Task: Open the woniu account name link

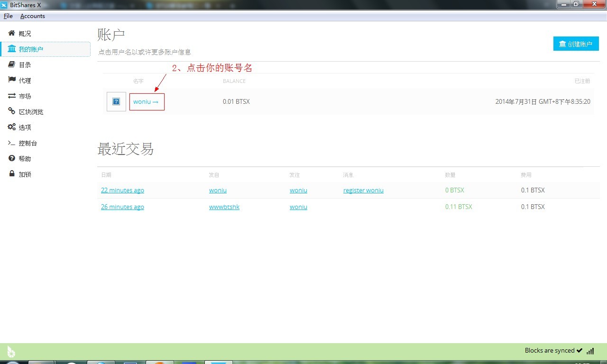Action: click(x=146, y=101)
